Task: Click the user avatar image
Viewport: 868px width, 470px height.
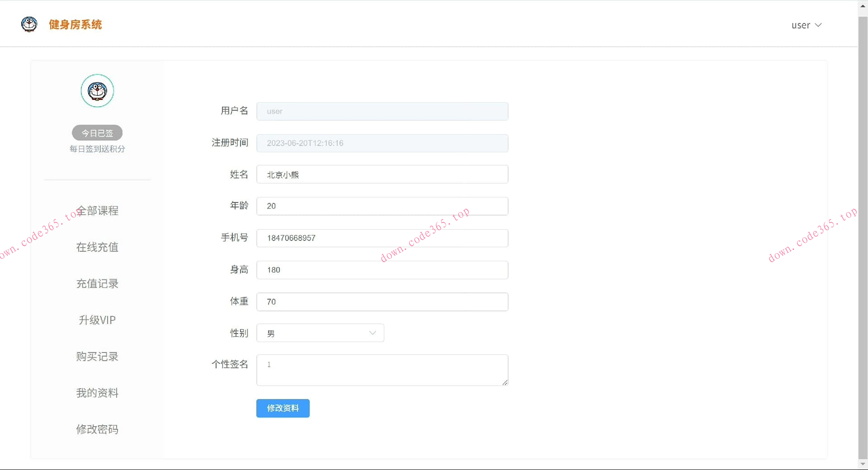Action: click(97, 91)
